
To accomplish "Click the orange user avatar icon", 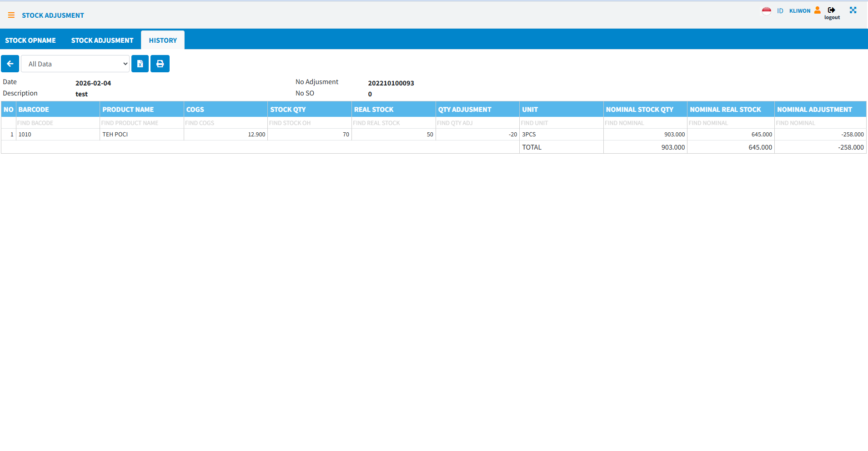I will tap(818, 10).
